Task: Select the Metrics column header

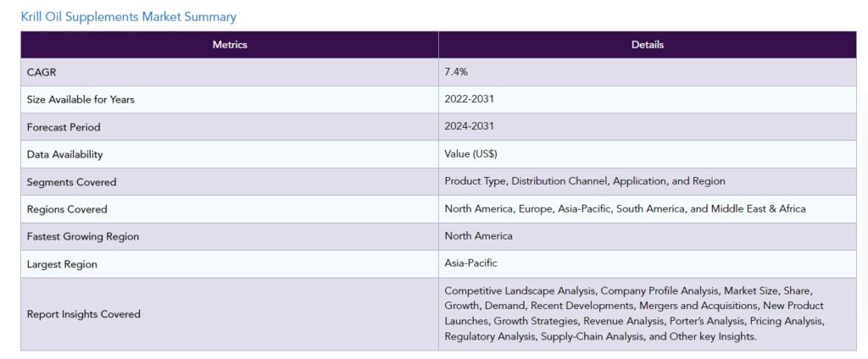Action: pyautogui.click(x=230, y=45)
